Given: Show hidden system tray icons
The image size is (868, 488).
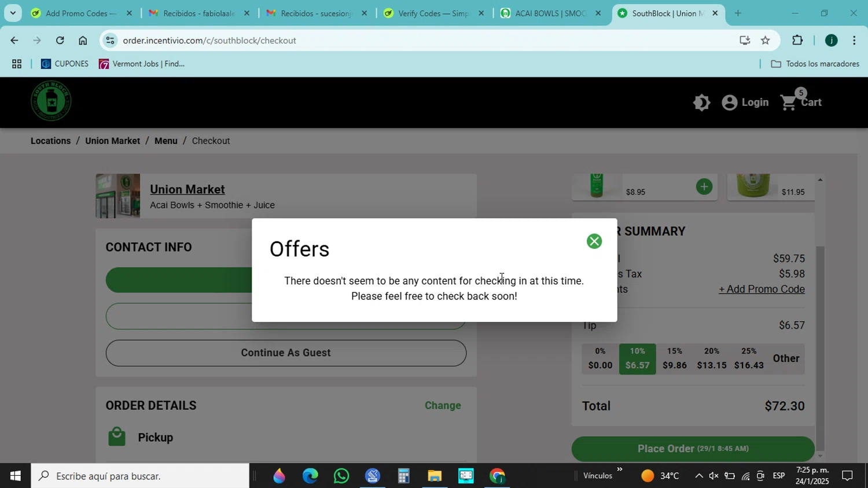Looking at the screenshot, I should [x=699, y=476].
